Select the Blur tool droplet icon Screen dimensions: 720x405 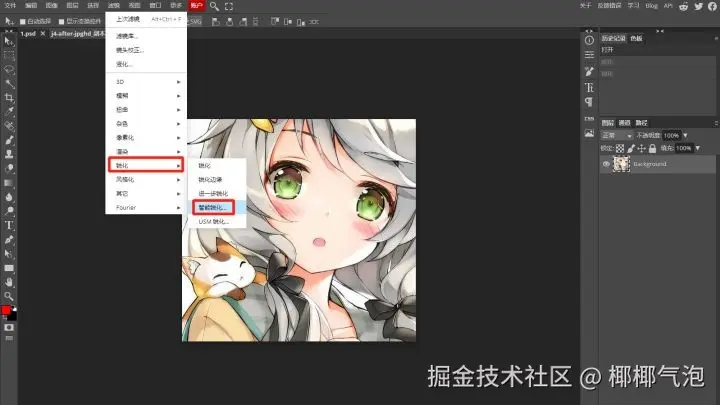click(x=9, y=197)
